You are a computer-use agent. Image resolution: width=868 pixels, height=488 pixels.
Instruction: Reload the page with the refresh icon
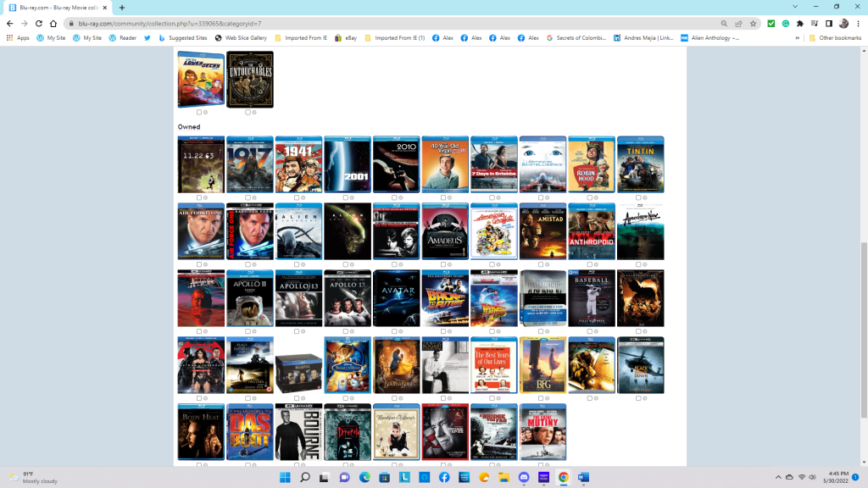[39, 24]
